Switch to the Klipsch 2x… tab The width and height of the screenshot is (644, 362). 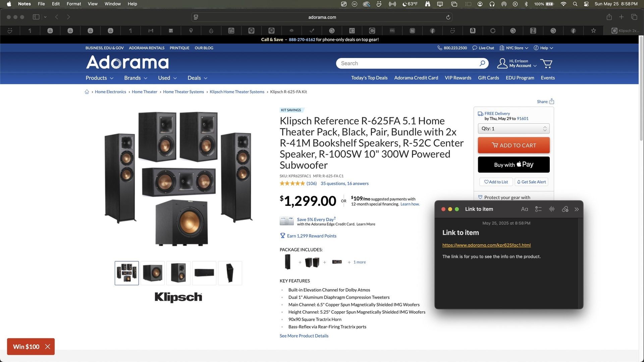coord(625,31)
